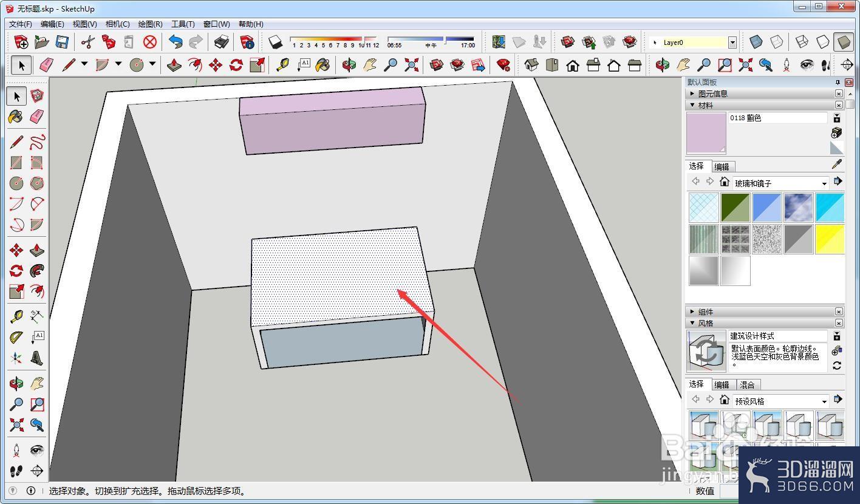
Task: Switch to the Front view house icon
Action: (x=573, y=65)
